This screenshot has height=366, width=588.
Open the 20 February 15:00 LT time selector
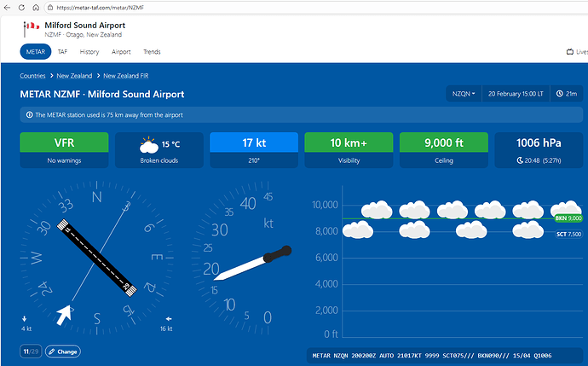pos(516,94)
